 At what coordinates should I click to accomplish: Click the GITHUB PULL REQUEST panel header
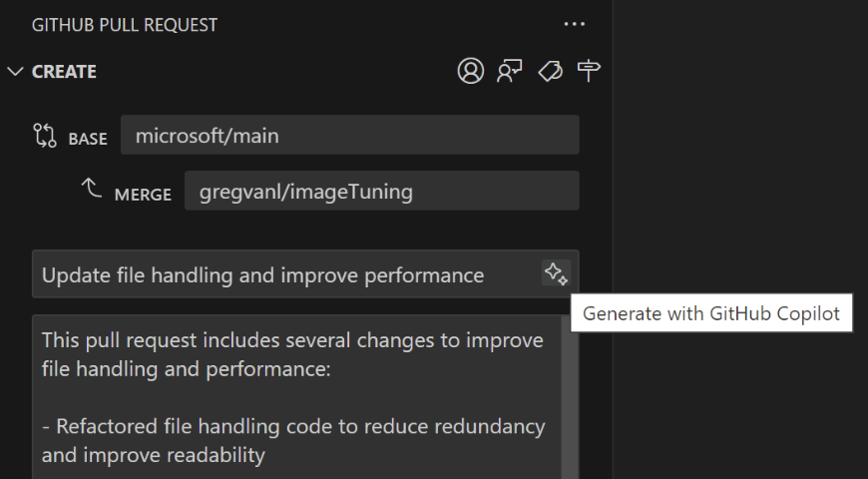coord(125,25)
